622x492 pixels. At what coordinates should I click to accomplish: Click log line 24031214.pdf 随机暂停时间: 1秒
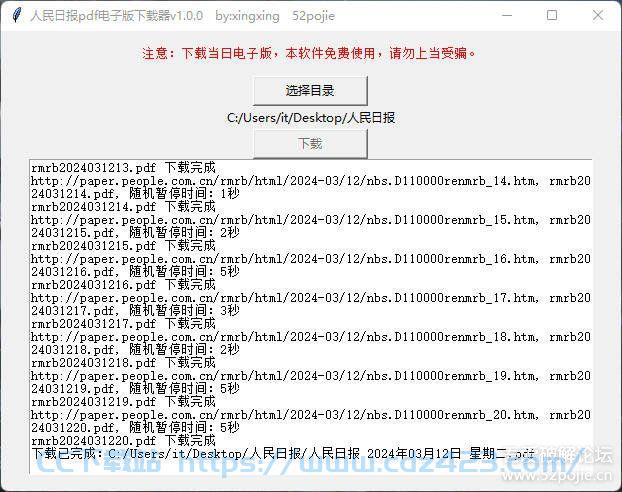coord(135,194)
